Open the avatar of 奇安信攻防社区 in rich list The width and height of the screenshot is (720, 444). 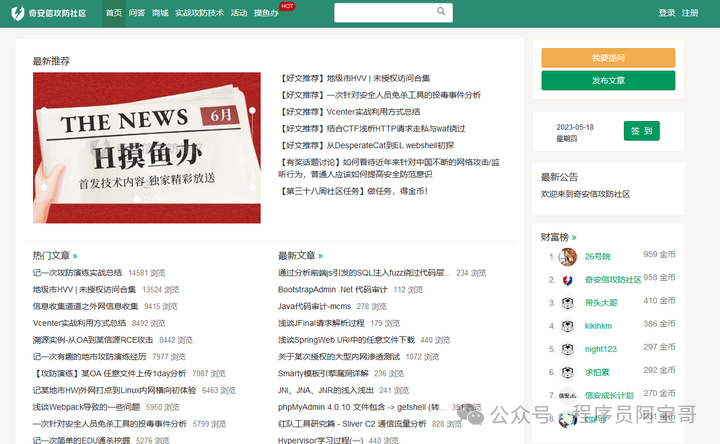(x=568, y=280)
